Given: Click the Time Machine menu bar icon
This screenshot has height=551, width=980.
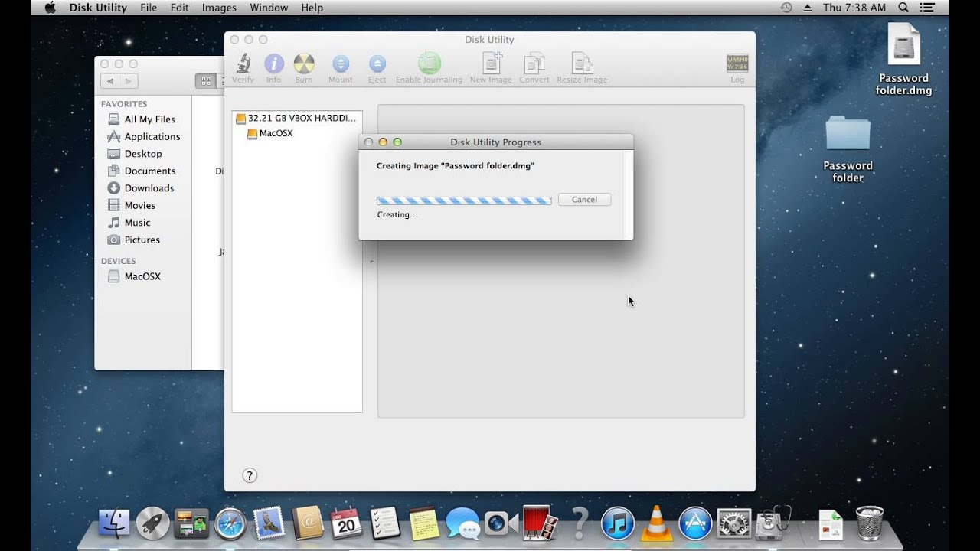Looking at the screenshot, I should [786, 8].
